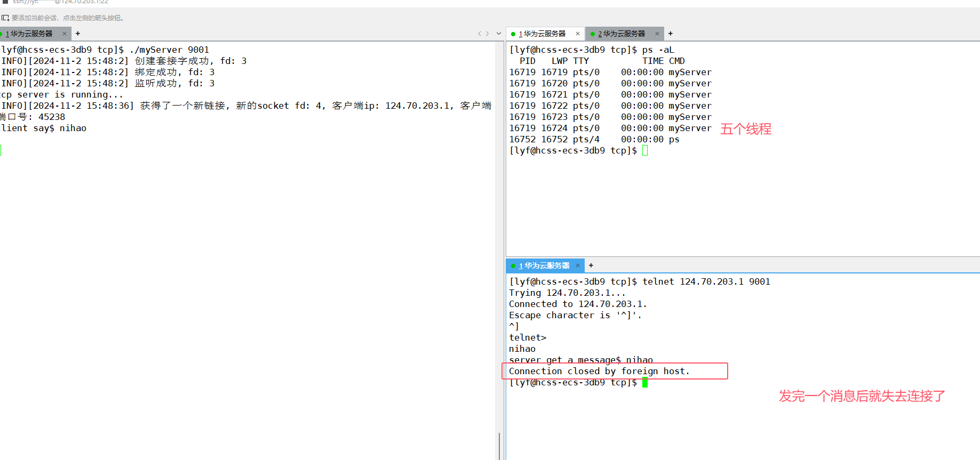Click the ps row with LWP 16723
Screen dimensions: 980x460
[610, 117]
